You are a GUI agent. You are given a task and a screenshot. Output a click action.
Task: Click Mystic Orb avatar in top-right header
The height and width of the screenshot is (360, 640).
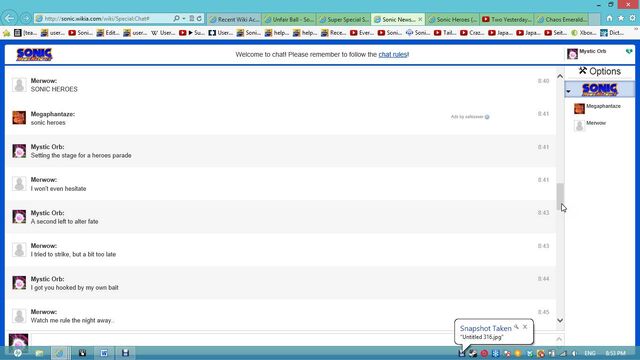tap(572, 53)
